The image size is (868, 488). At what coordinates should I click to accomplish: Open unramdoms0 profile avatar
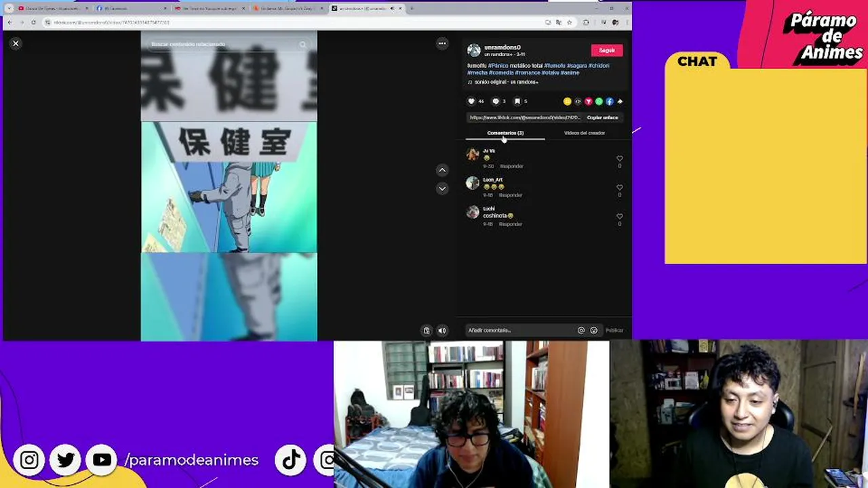point(473,50)
